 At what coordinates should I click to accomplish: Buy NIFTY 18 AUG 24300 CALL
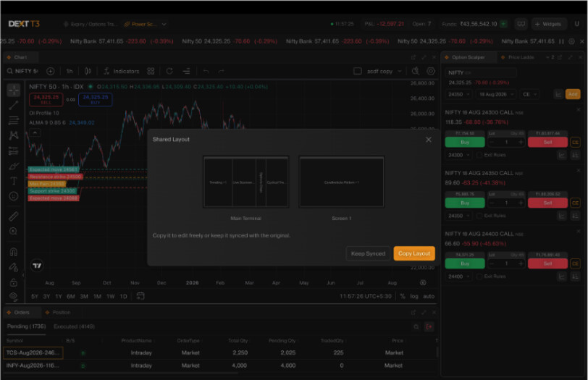[x=465, y=143]
